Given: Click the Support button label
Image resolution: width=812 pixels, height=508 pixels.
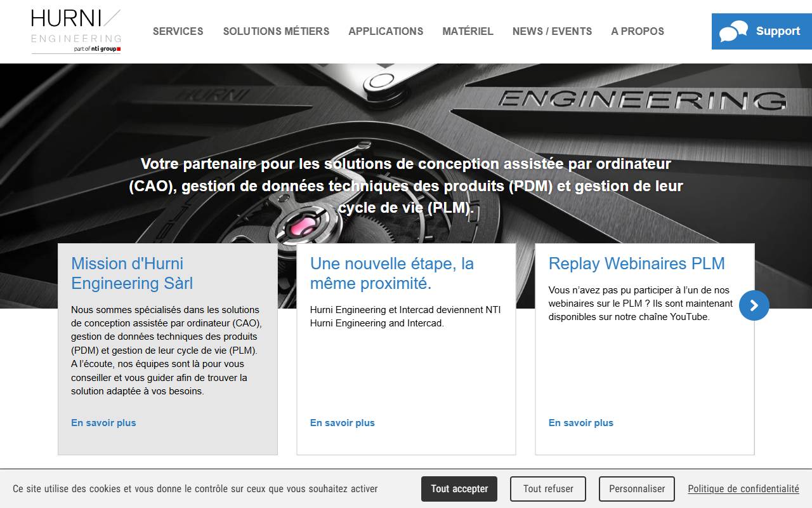Looking at the screenshot, I should click(x=778, y=31).
